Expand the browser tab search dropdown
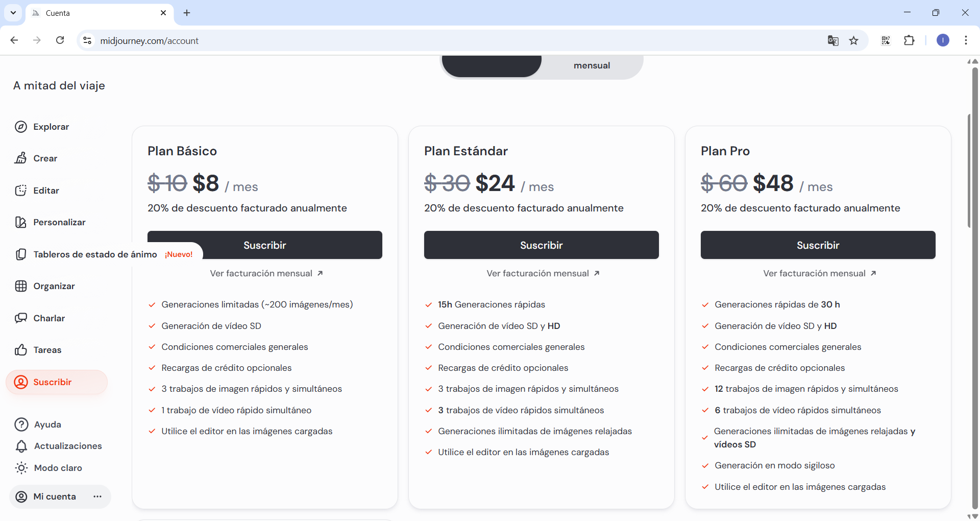This screenshot has width=980, height=521. (x=13, y=13)
